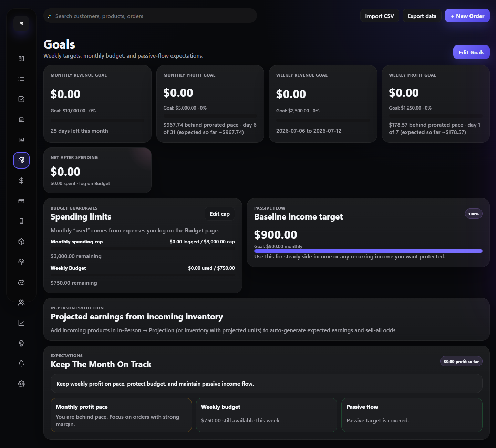Open the dashboard layout icon in sidebar

[21, 59]
